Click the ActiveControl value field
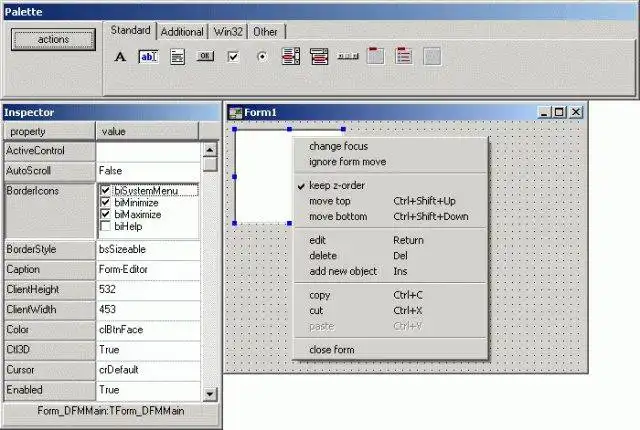 (x=148, y=151)
